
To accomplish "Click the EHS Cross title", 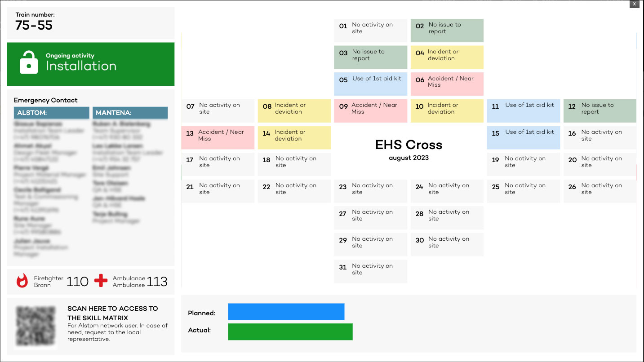I will 409,145.
